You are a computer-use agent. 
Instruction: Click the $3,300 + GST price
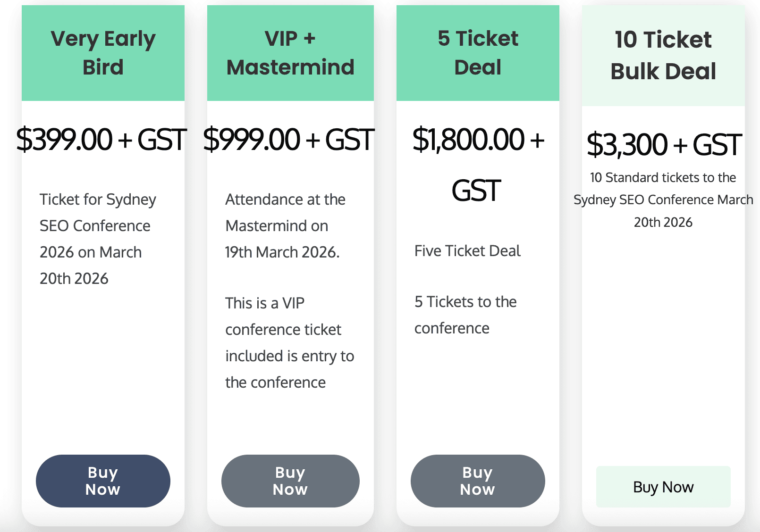click(x=664, y=145)
